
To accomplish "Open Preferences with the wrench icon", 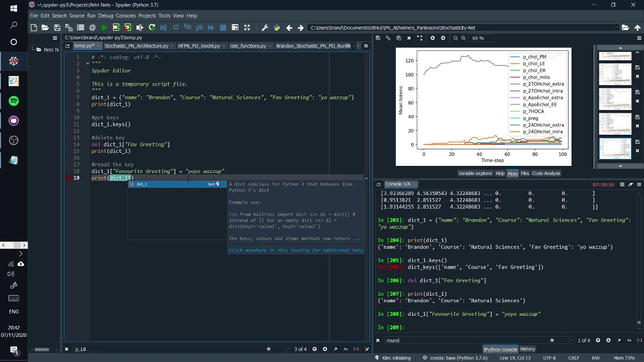I will coord(265,28).
